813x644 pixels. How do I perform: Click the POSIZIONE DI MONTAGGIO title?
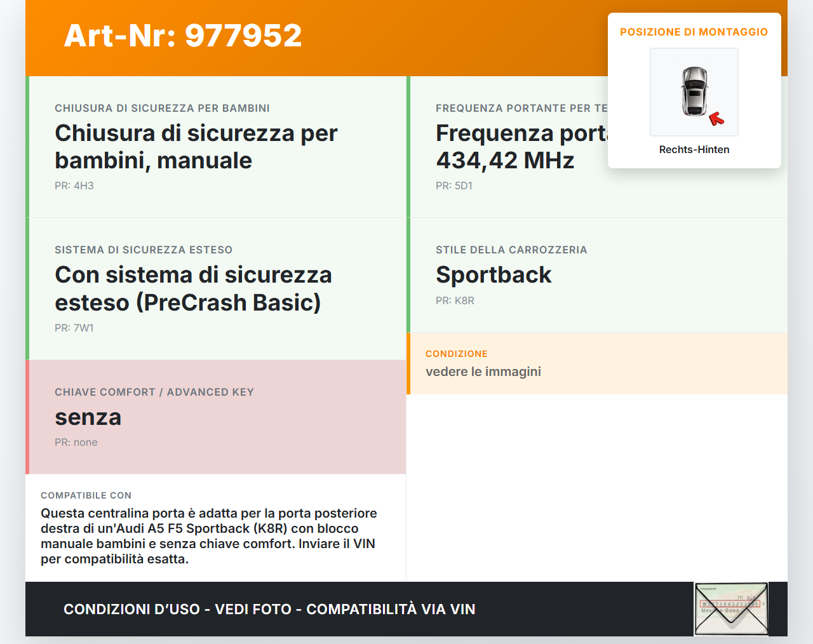(694, 32)
